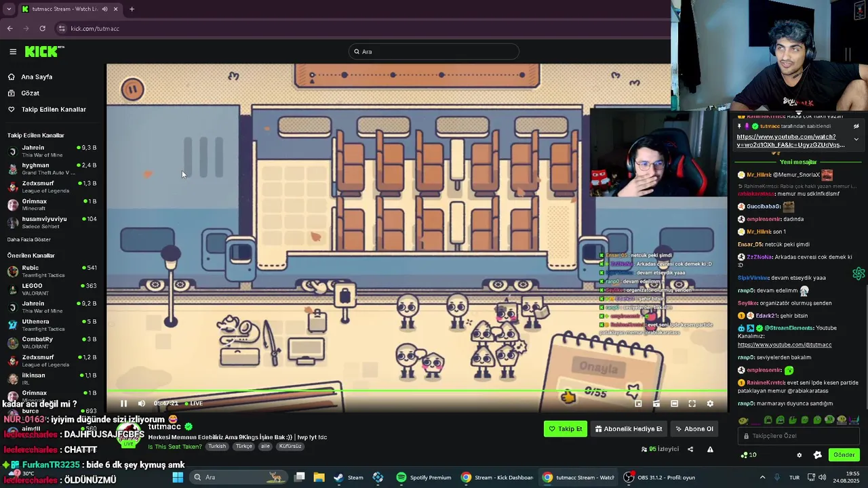Open mini player mode in video controls
This screenshot has height=488, width=868.
tap(638, 403)
